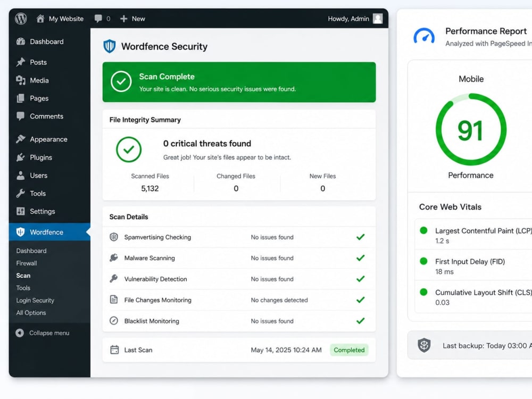The image size is (532, 399).
Task: Click the Scan Complete checkmark circle icon
Action: tap(121, 81)
